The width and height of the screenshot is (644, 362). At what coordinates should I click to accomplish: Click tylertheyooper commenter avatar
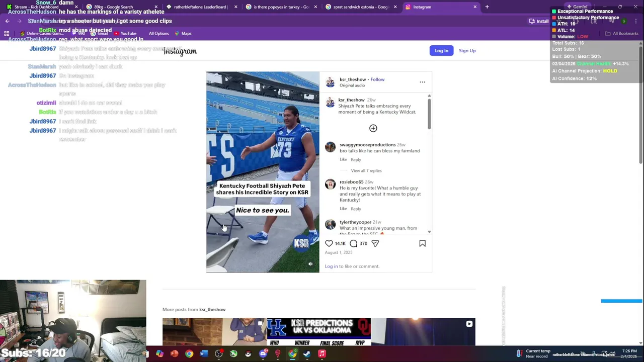point(330,224)
